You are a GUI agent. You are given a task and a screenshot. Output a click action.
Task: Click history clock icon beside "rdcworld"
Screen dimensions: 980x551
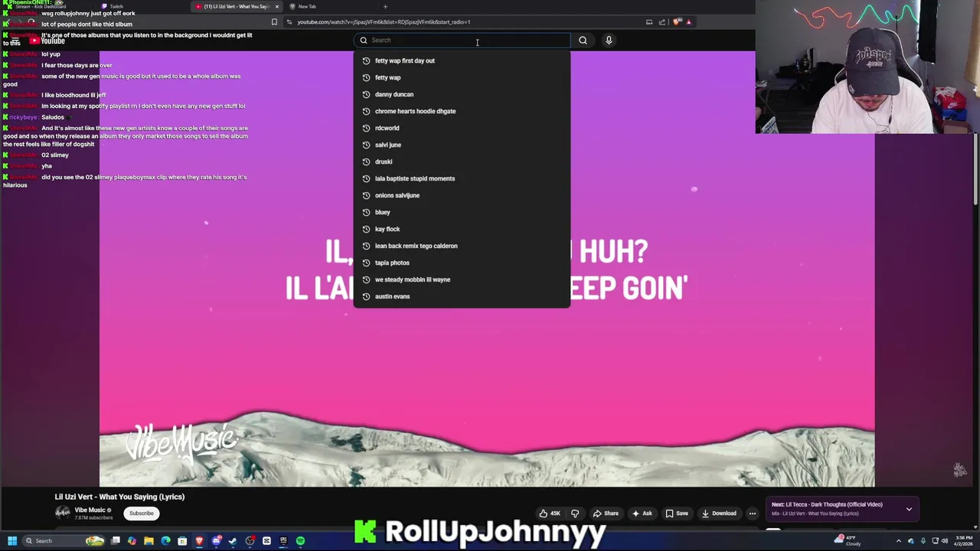tap(366, 128)
